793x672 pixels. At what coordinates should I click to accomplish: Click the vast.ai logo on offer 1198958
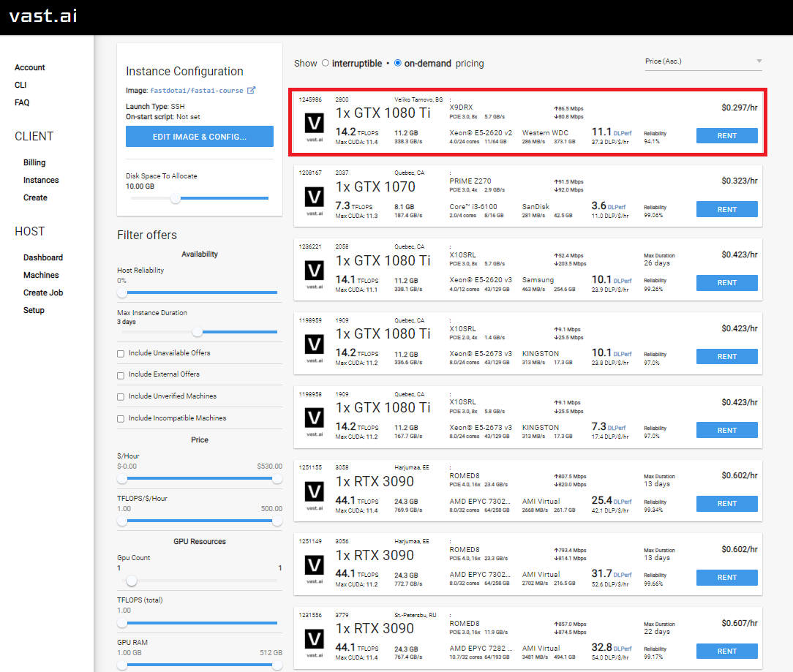point(314,421)
